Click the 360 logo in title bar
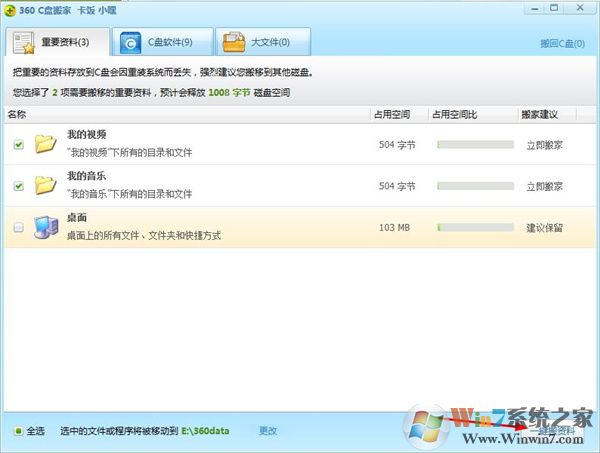 pos(11,9)
